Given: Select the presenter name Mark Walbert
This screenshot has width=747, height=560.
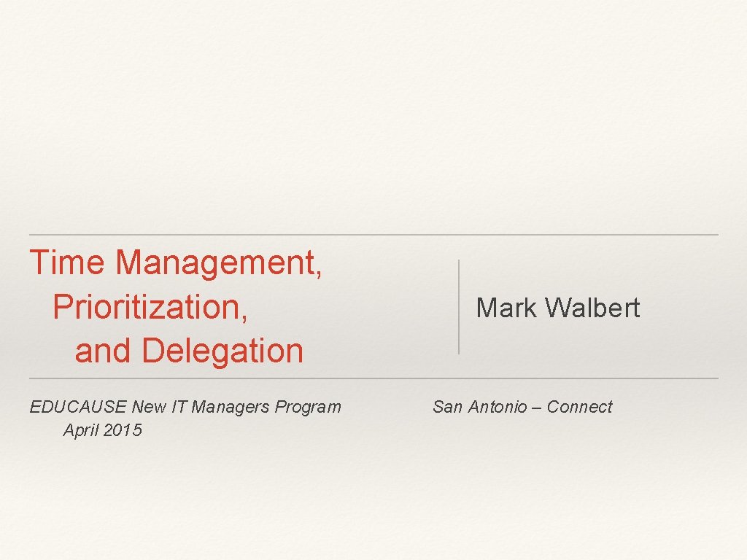Looking at the screenshot, I should [x=557, y=308].
